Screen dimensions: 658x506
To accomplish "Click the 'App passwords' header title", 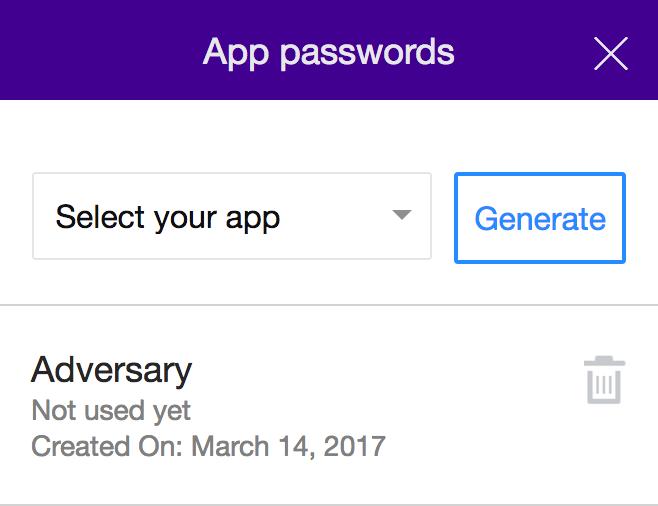I will (328, 51).
